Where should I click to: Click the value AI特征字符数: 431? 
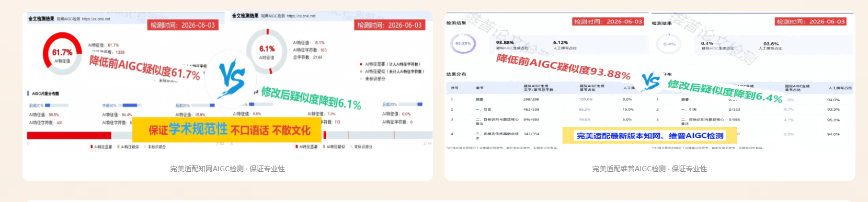[46, 123]
